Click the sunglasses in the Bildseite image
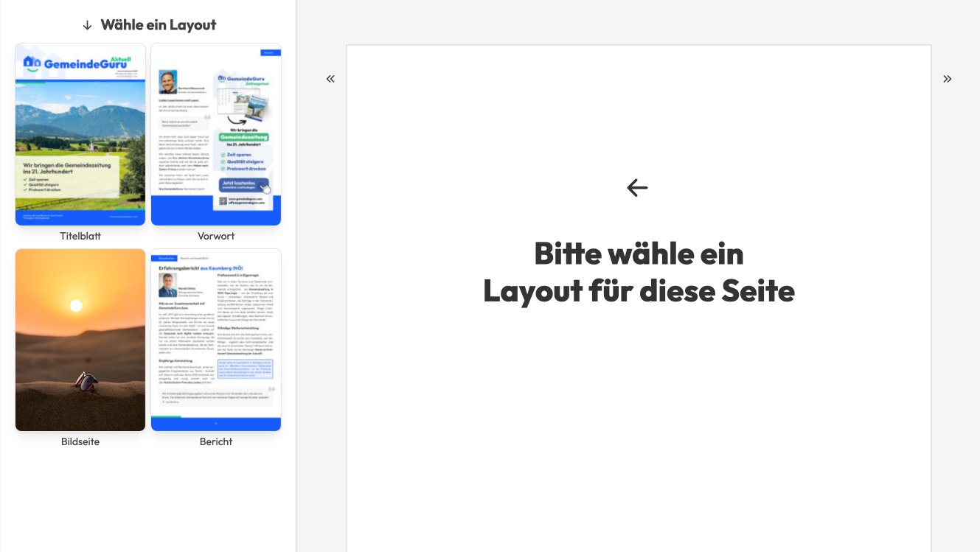The width and height of the screenshot is (980, 552). [86, 381]
